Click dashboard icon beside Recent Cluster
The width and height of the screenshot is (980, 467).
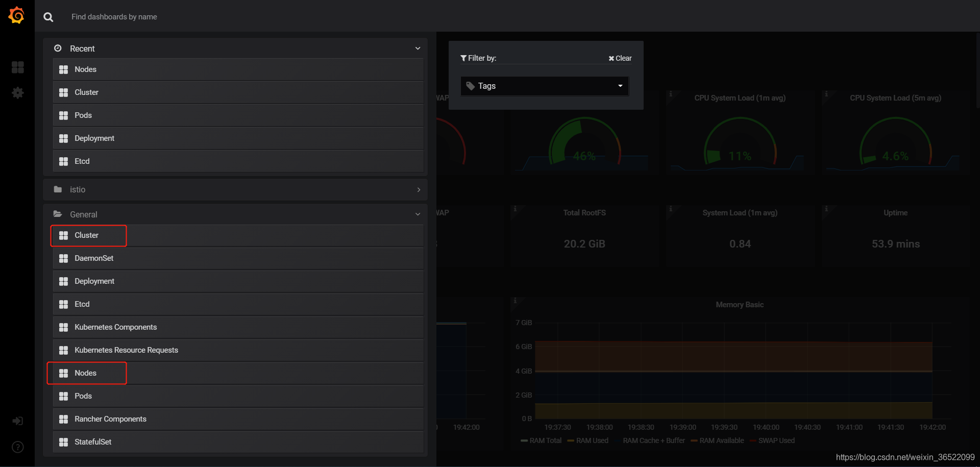click(64, 92)
